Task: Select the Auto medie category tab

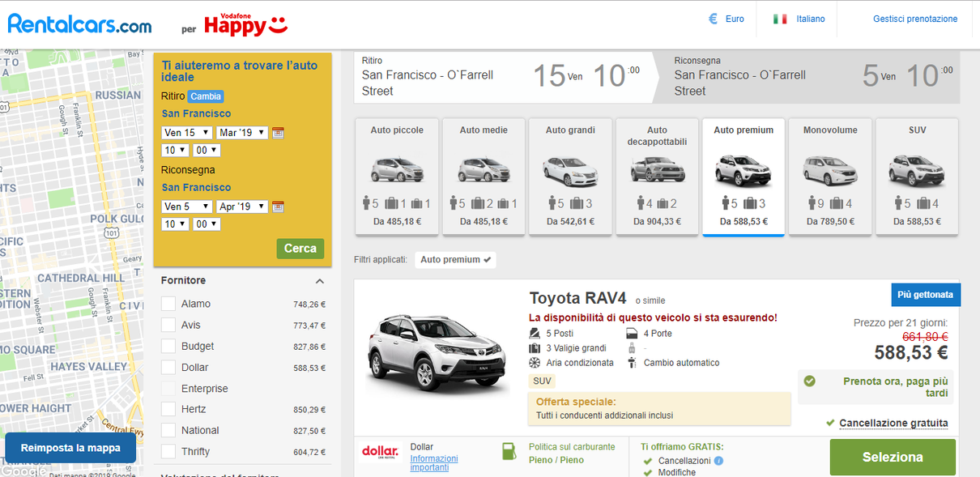Action: [484, 177]
